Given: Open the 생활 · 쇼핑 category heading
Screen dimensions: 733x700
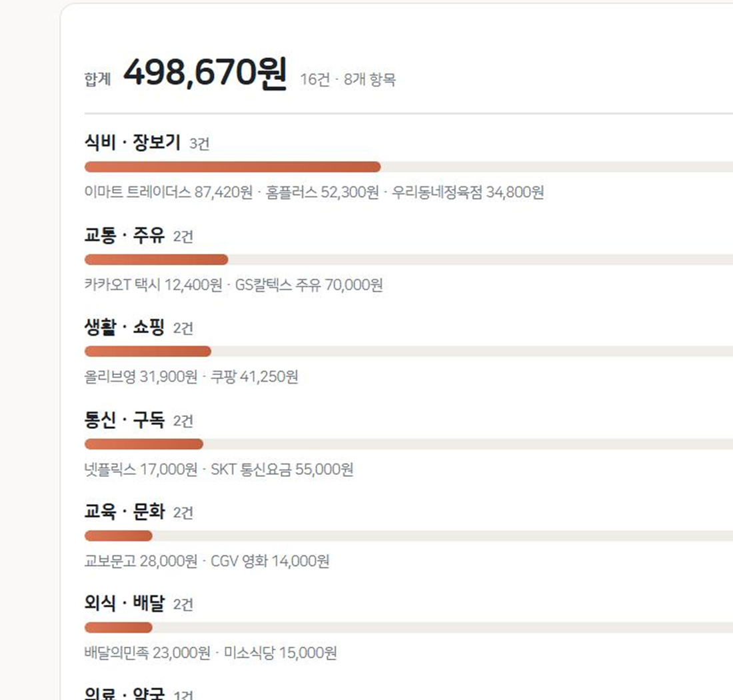Looking at the screenshot, I should (125, 326).
